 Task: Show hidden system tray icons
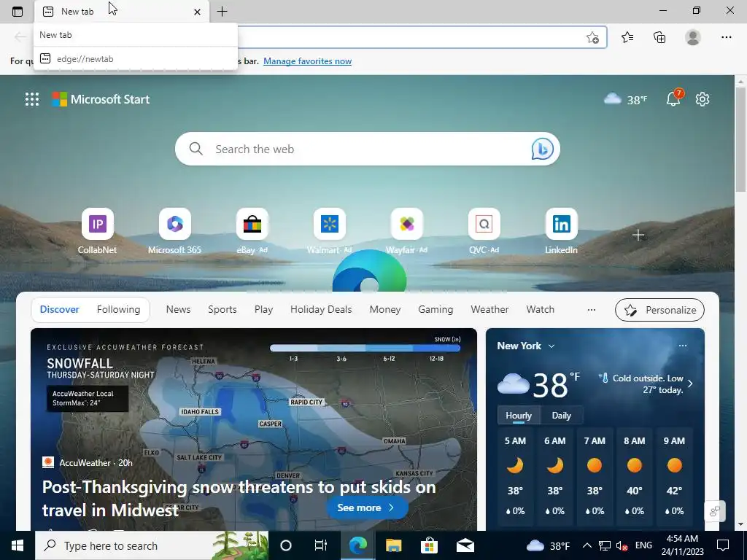pos(587,545)
